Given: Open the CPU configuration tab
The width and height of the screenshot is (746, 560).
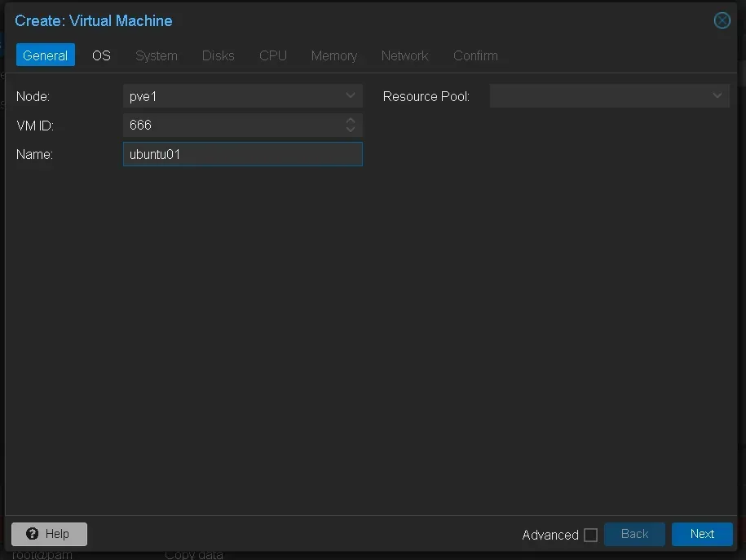Looking at the screenshot, I should 272,55.
